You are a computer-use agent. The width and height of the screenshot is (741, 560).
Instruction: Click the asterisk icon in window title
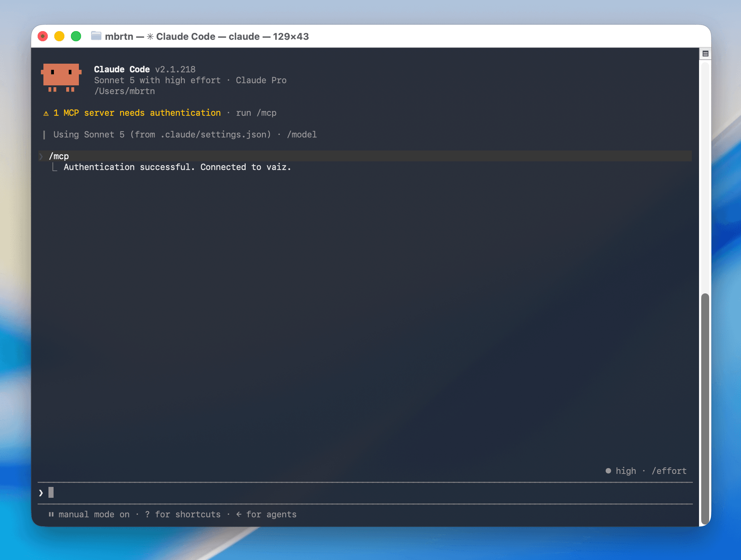coord(150,37)
